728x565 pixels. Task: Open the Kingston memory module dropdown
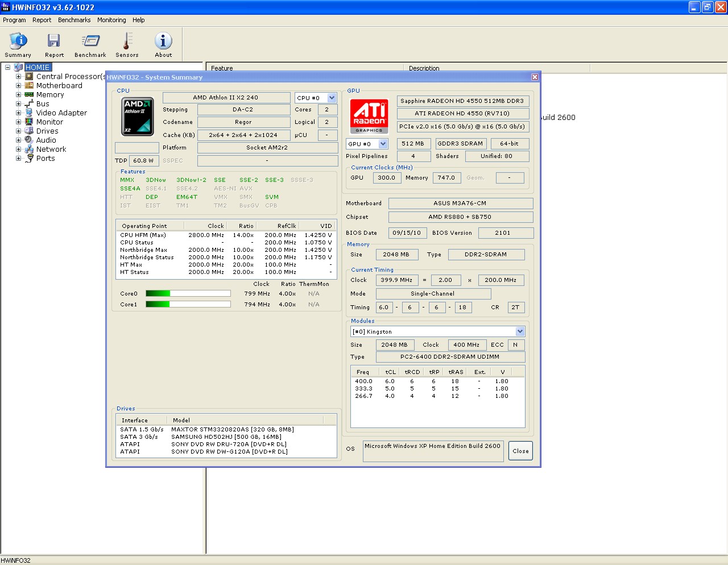click(x=519, y=331)
